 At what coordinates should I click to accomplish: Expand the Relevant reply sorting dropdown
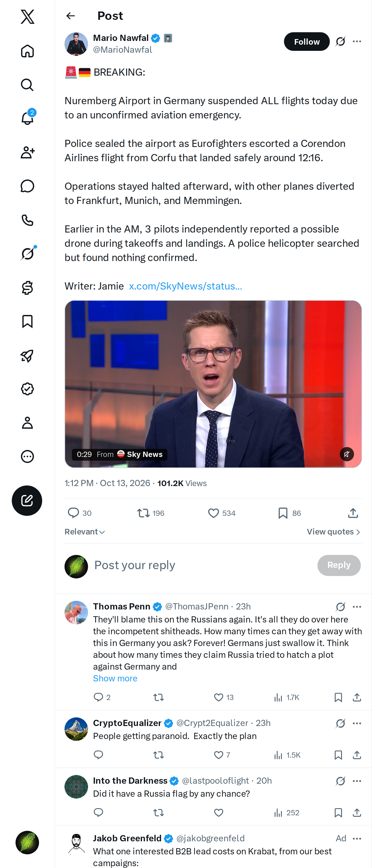pos(85,531)
